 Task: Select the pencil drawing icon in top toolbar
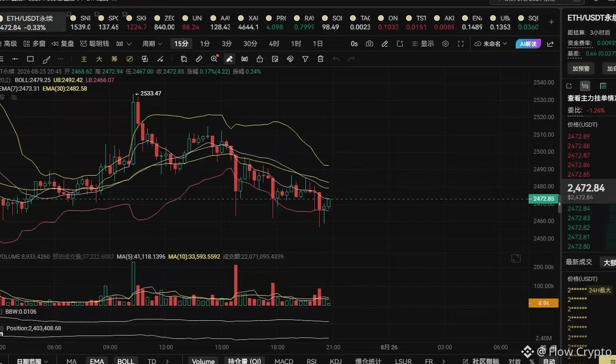point(385,44)
